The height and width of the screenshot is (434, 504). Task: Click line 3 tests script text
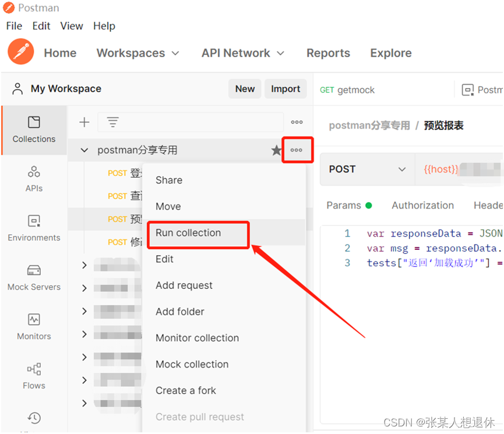click(434, 263)
